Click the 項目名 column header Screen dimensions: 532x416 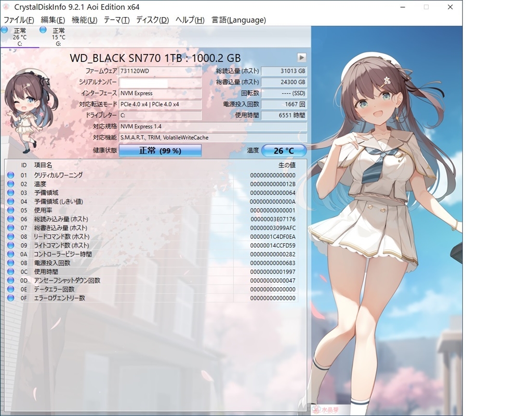[43, 165]
